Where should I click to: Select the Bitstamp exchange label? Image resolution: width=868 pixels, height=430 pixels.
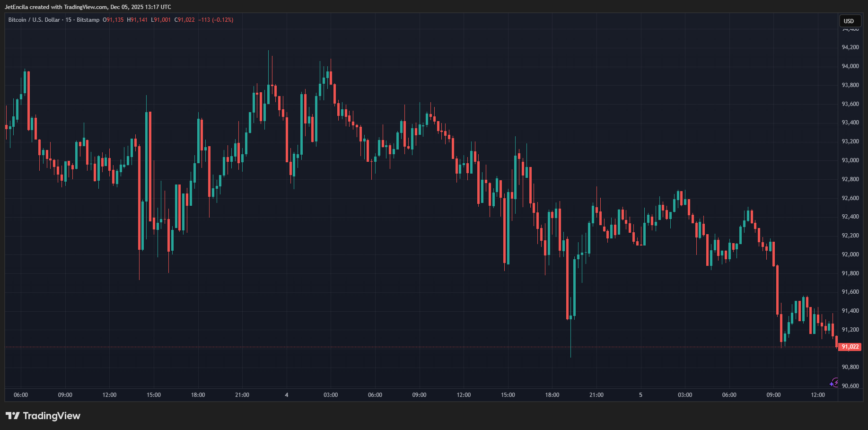point(87,20)
